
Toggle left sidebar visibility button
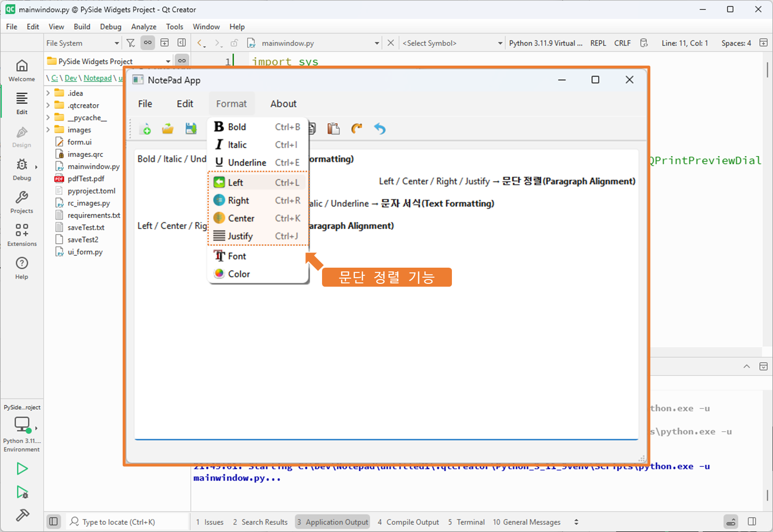(54, 522)
